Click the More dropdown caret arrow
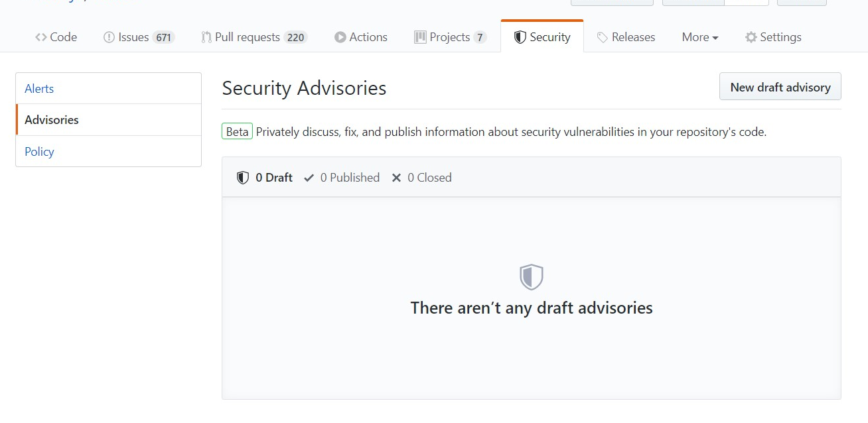Viewport: 868px width, 423px height. (715, 38)
